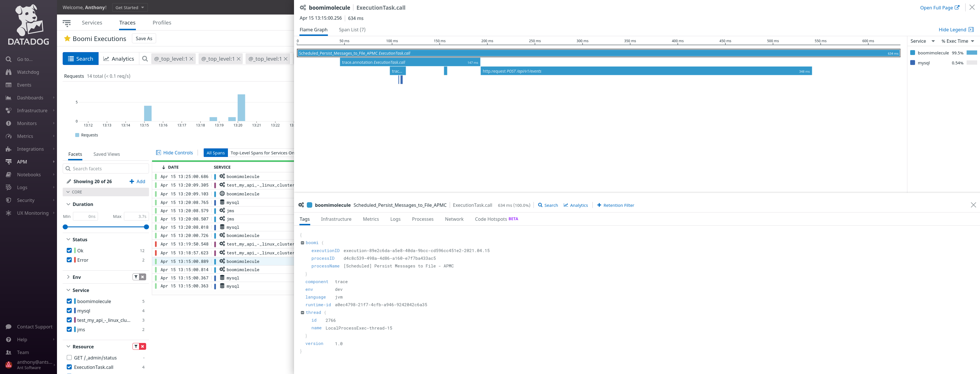Open the Security section icon
Image resolution: width=980 pixels, height=374 pixels.
coord(8,200)
